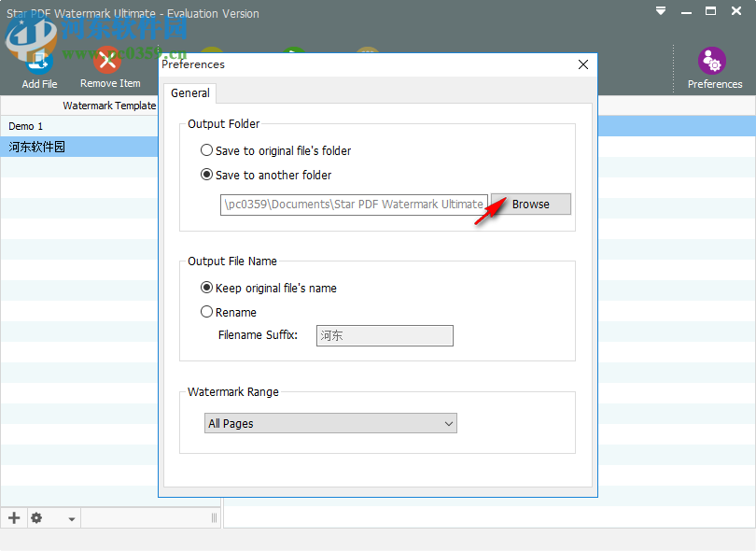Open the All Pages watermark range dropdown

(x=330, y=423)
